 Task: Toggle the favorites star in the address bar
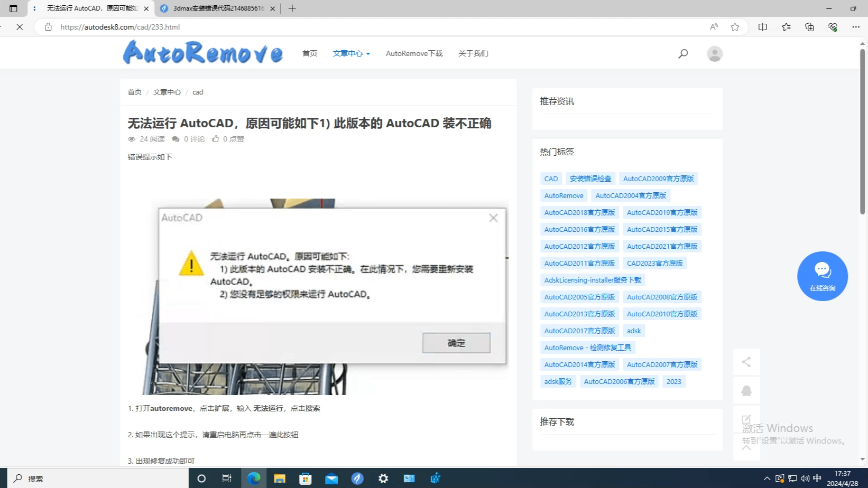[735, 27]
